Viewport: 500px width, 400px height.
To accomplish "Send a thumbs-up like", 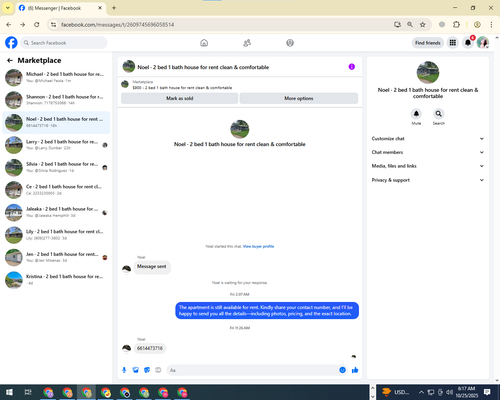I will 355,370.
